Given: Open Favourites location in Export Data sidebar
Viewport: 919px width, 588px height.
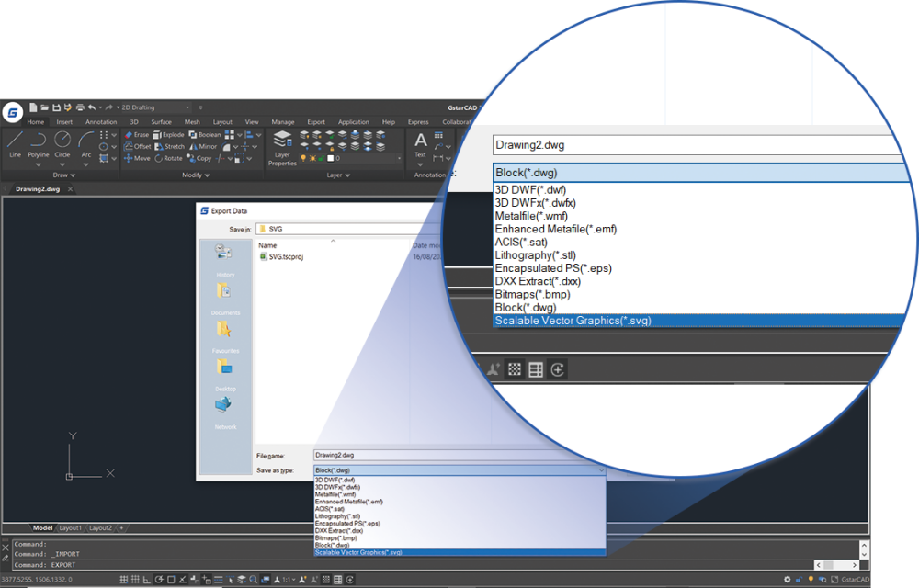Looking at the screenshot, I should 225,337.
